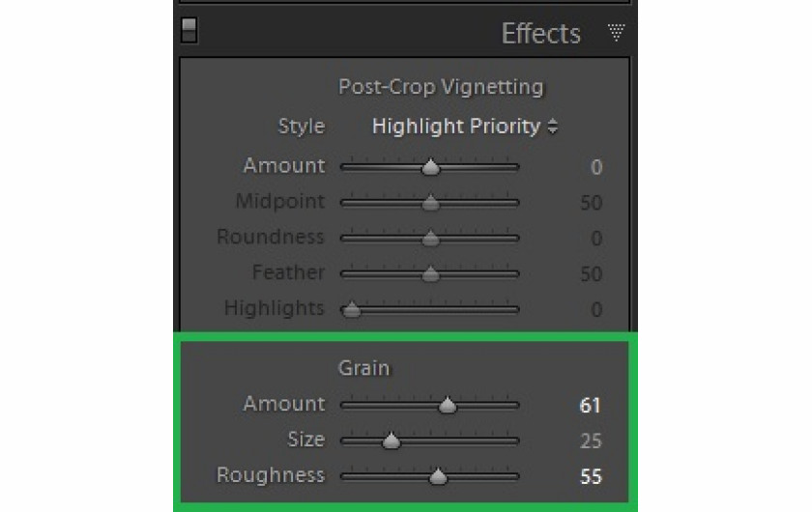Click the Grain Amount slider handle
The height and width of the screenshot is (512, 812).
[448, 406]
